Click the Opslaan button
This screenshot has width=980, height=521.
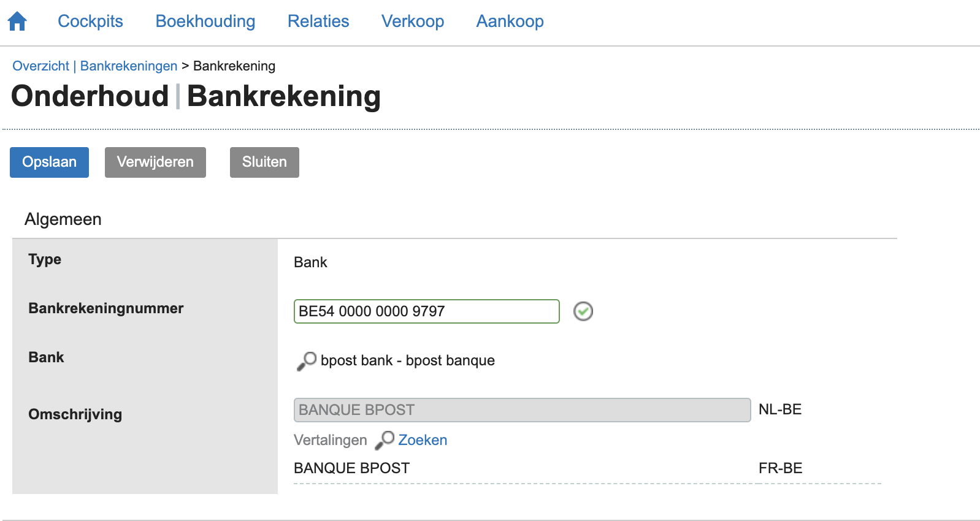click(49, 162)
